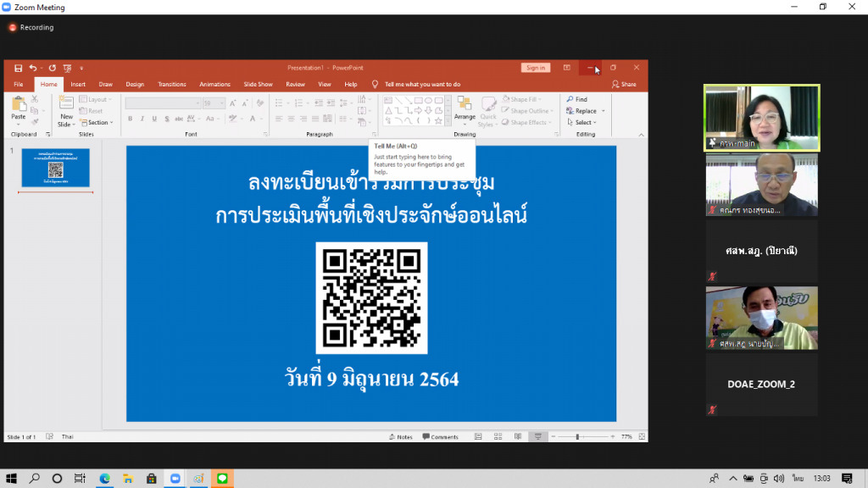The height and width of the screenshot is (488, 868).
Task: Open the Layout dropdown
Action: click(x=97, y=99)
